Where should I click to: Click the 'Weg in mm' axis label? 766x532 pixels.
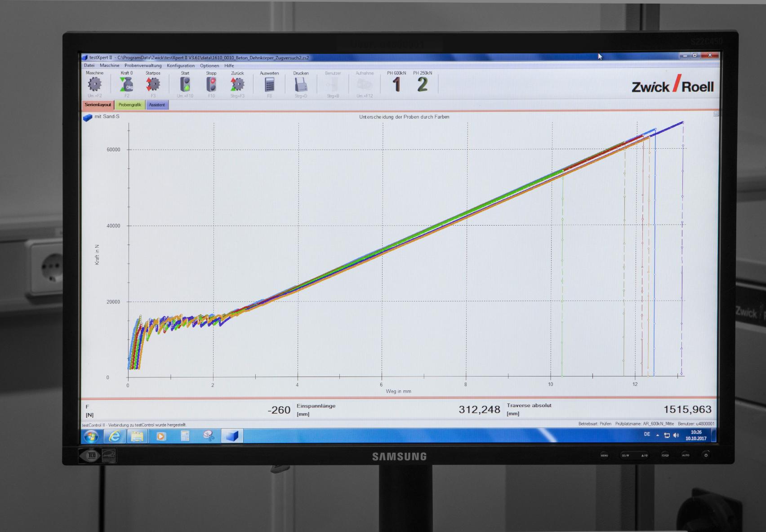pos(398,391)
